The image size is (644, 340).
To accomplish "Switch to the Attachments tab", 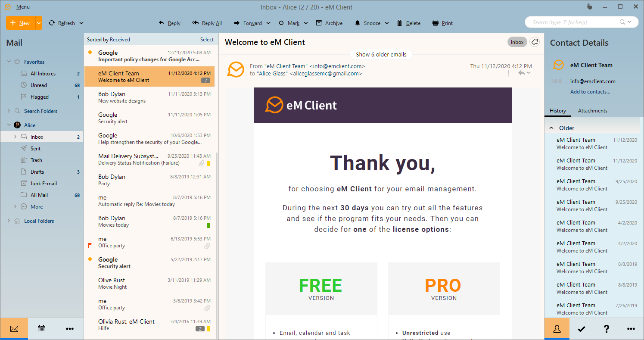I will click(592, 111).
